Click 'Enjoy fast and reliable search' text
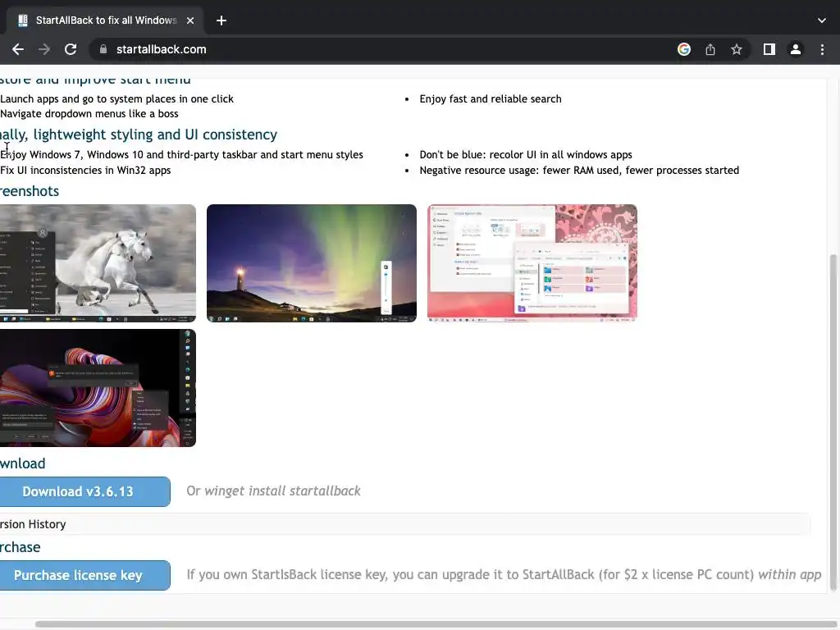Image resolution: width=840 pixels, height=630 pixels. pos(491,98)
